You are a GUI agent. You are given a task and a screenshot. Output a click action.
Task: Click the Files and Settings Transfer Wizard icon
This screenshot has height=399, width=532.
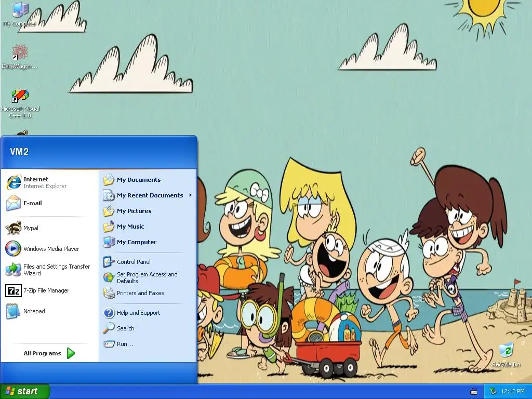(13, 270)
